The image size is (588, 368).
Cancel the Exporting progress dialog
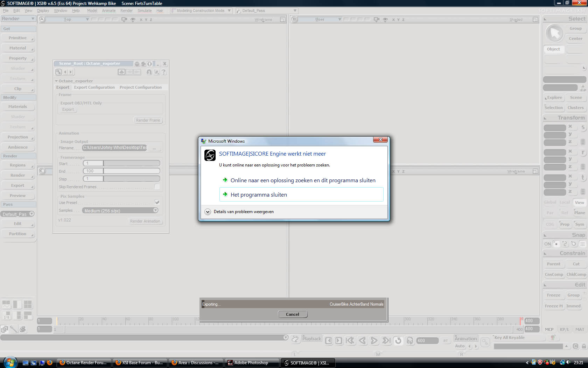click(293, 314)
